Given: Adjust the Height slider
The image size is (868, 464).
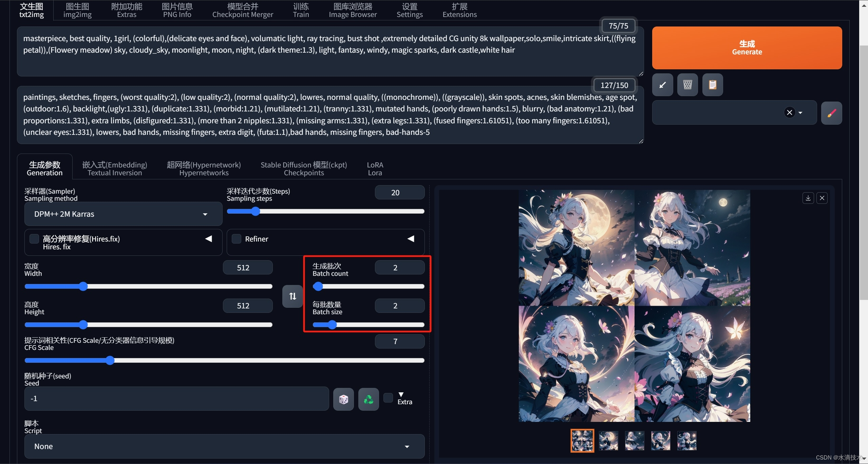Looking at the screenshot, I should coord(148,325).
